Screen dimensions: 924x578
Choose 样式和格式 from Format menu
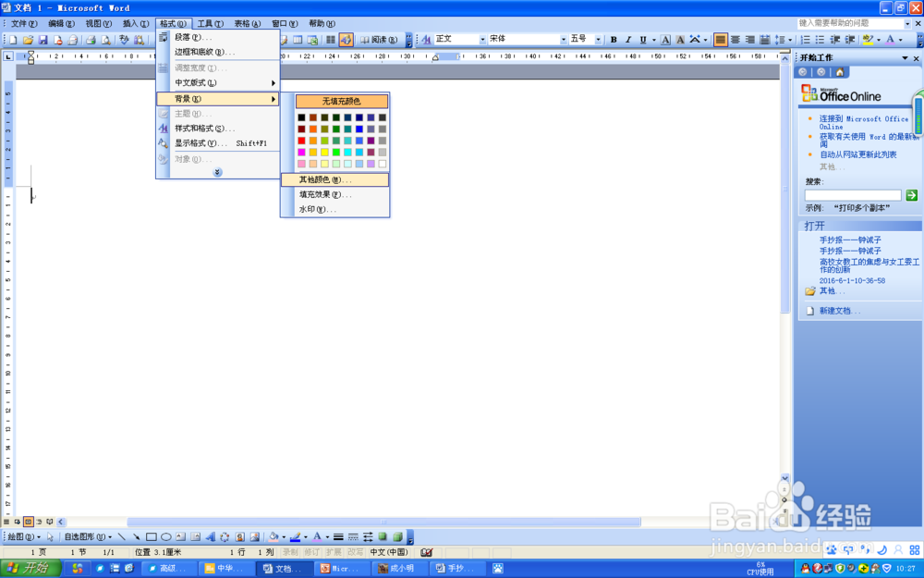[x=218, y=128]
